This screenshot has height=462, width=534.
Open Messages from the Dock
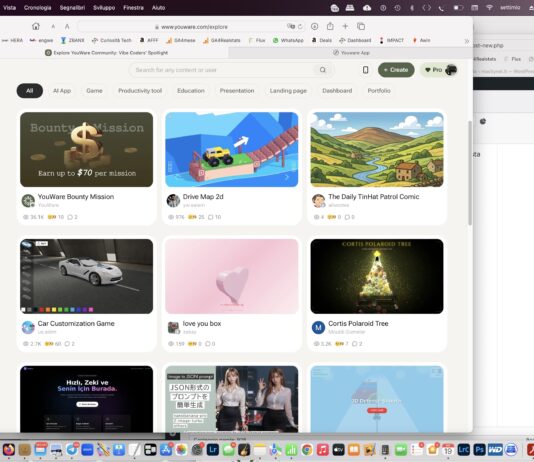[229, 449]
